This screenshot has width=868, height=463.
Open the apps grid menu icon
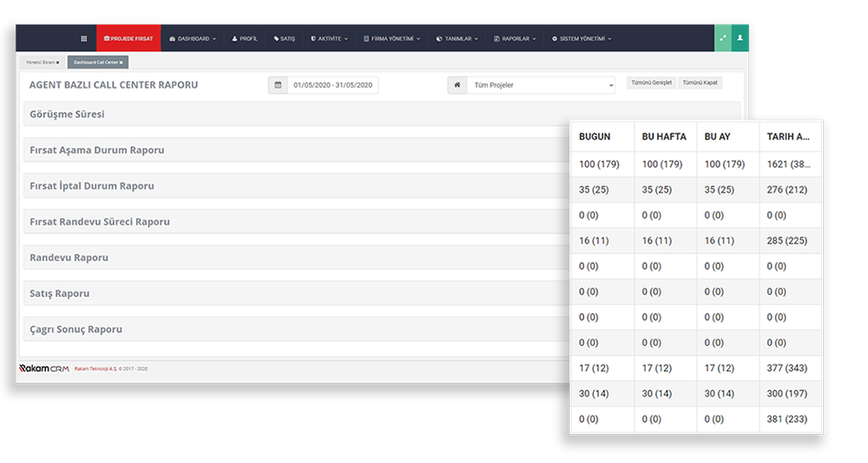tap(84, 38)
